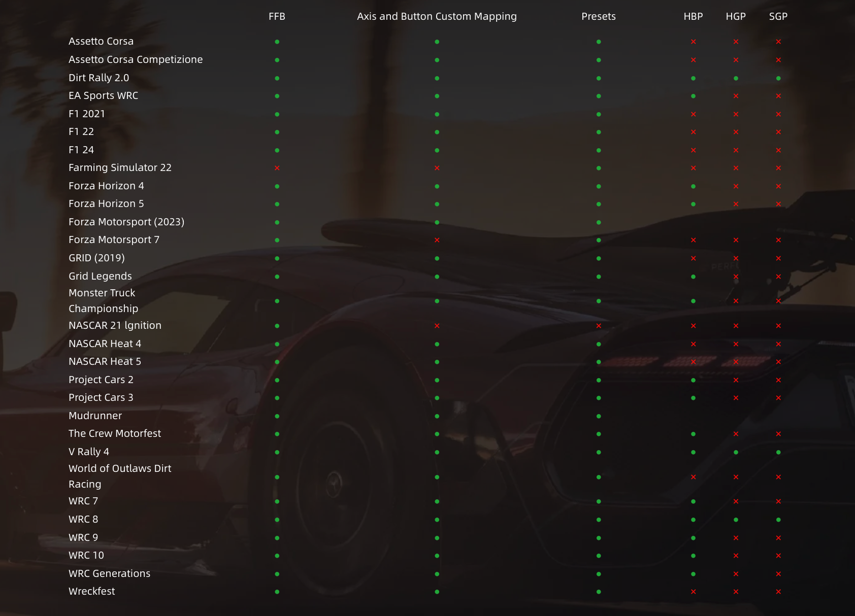
Task: Select the Monster Truck Championship label
Action: point(103,300)
